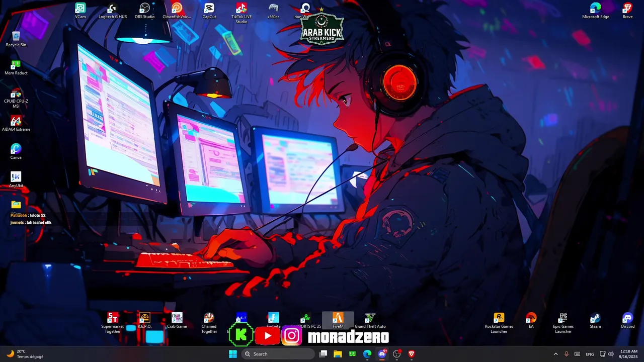Launch the Epic Games Launcher shortcut

click(563, 323)
